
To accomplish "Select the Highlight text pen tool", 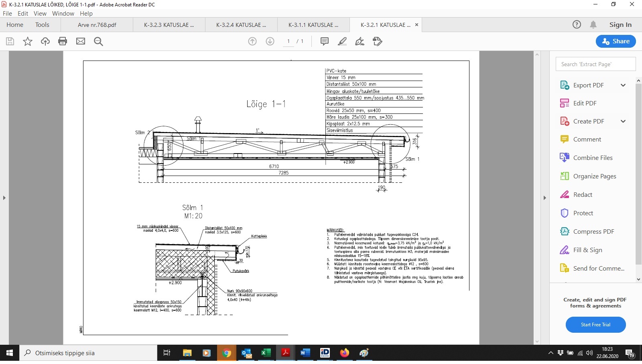I will [x=342, y=41].
